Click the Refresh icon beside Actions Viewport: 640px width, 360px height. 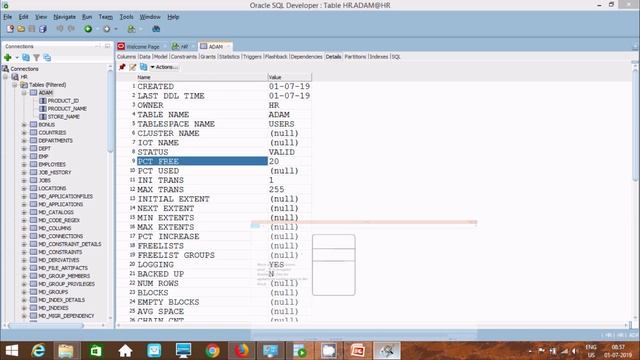coord(143,67)
